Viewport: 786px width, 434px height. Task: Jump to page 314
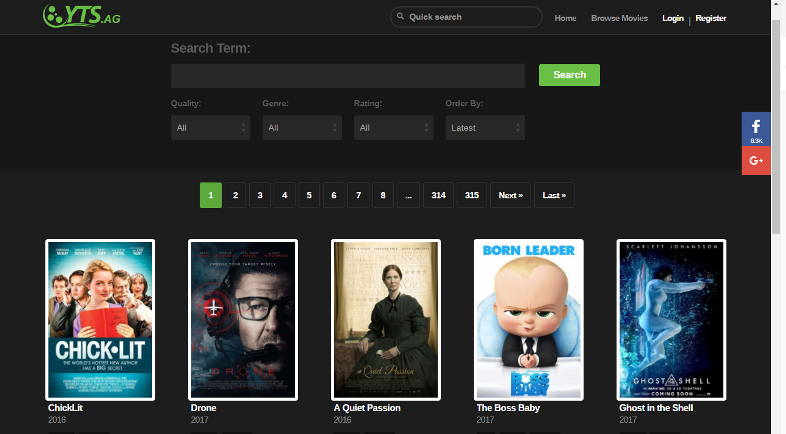(439, 195)
